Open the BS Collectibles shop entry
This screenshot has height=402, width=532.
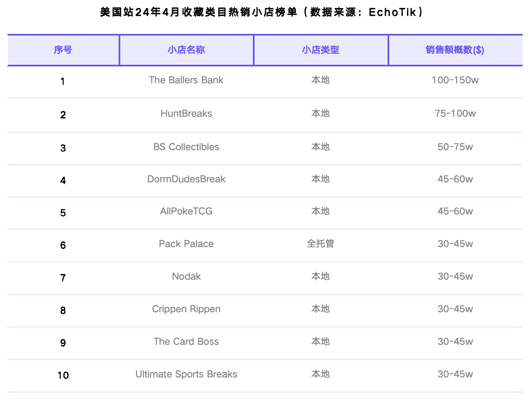click(x=186, y=147)
